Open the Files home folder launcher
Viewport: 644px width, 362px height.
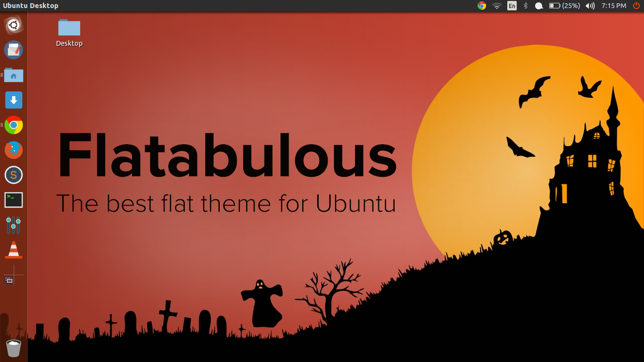(14, 75)
